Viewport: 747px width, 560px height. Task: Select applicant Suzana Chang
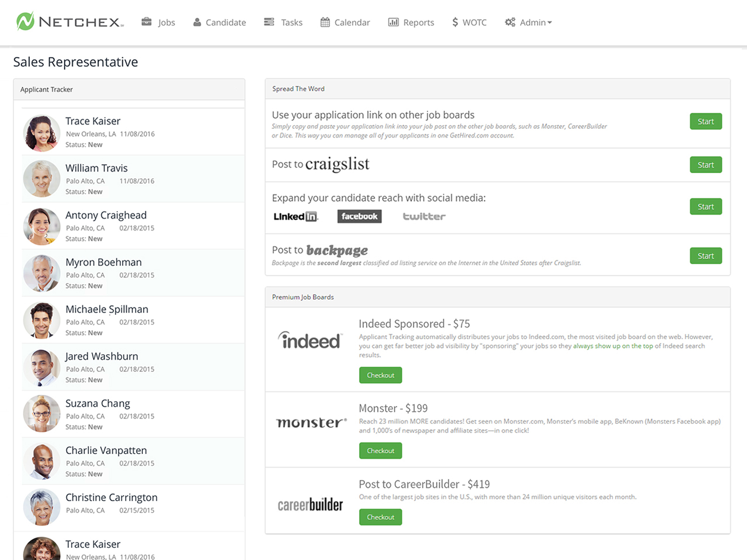[98, 403]
